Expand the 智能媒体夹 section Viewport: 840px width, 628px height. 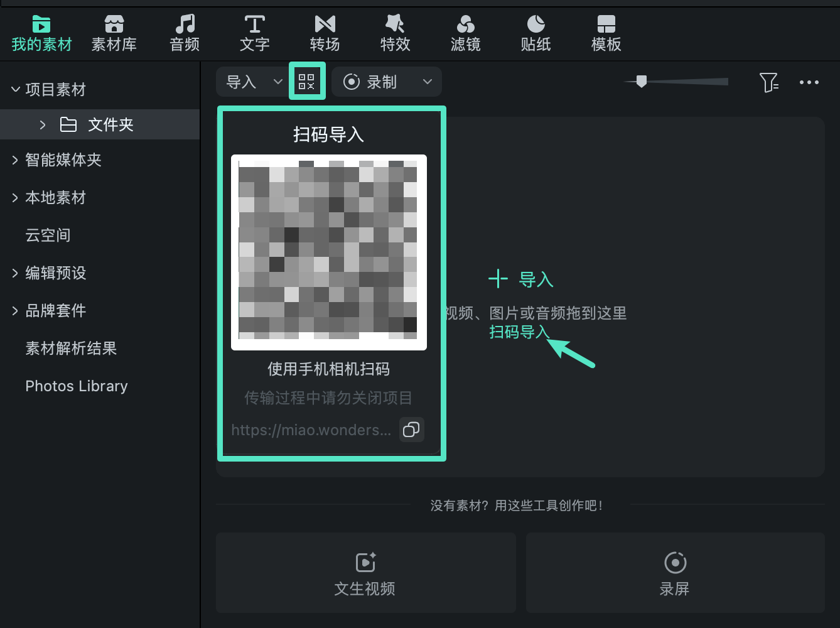[15, 160]
